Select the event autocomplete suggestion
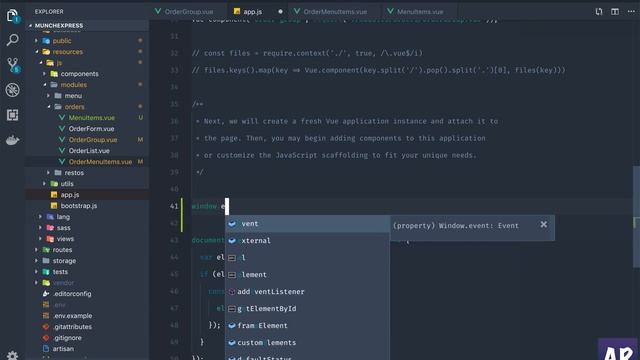This screenshot has height=360, width=640. pos(307,224)
